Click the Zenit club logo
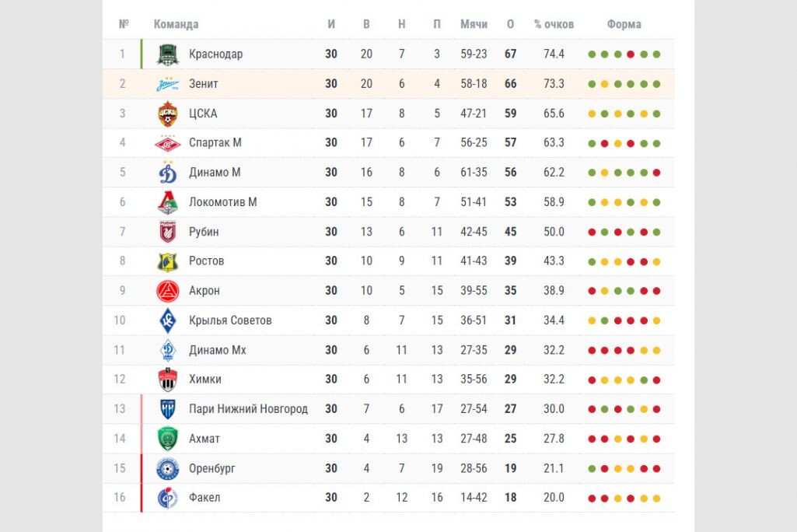This screenshot has width=797, height=532. coord(168,84)
